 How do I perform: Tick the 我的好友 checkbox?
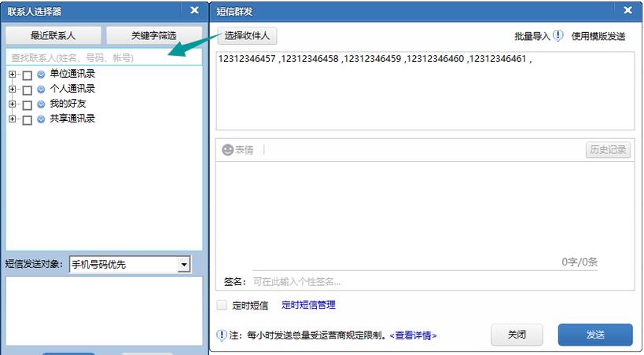tap(27, 105)
